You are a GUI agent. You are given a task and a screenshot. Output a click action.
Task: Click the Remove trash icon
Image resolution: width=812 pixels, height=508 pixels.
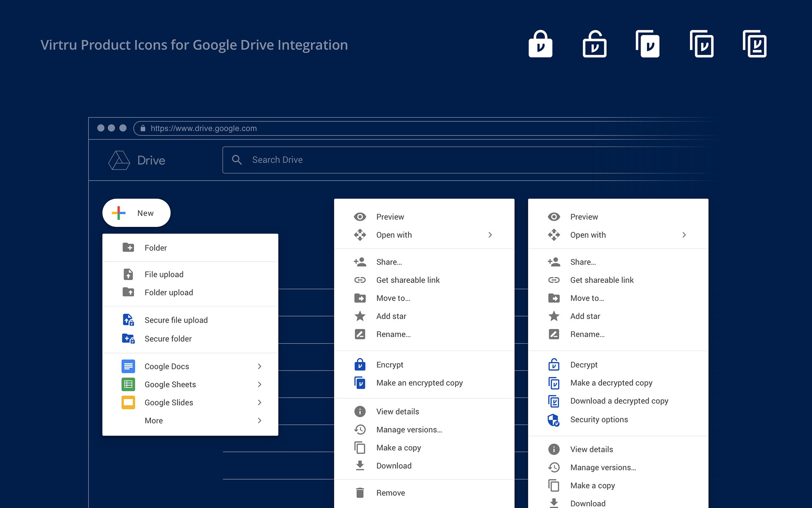(360, 492)
